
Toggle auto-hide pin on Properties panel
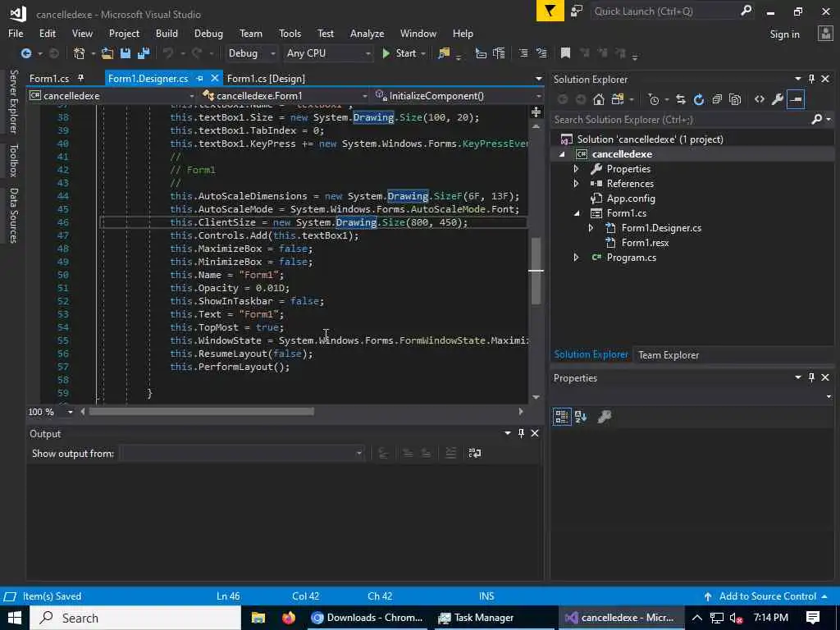(811, 377)
